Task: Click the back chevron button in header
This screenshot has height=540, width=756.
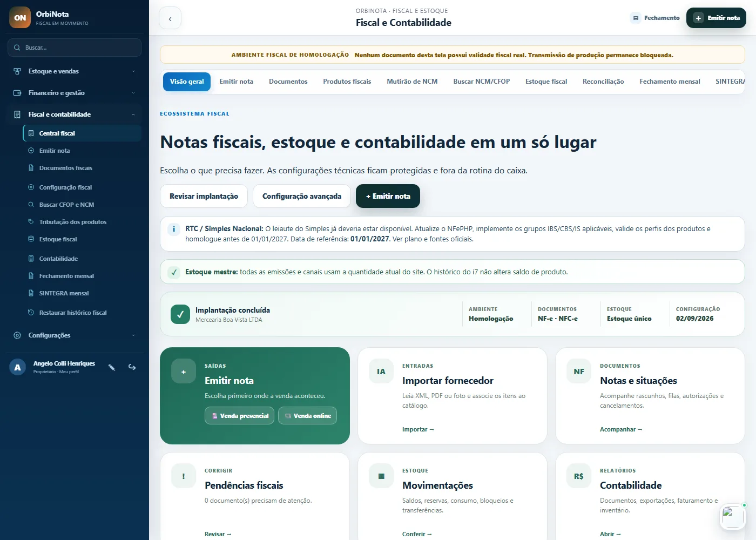Action: 170,18
